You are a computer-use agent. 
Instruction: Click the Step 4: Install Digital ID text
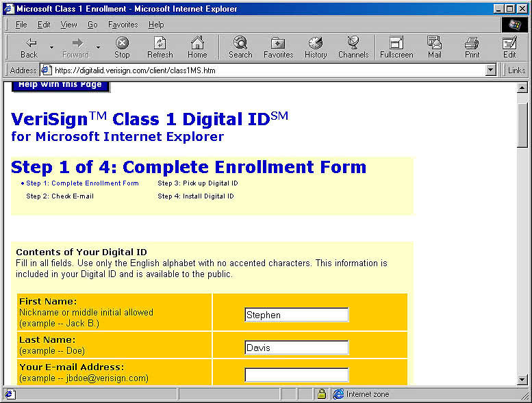[196, 196]
